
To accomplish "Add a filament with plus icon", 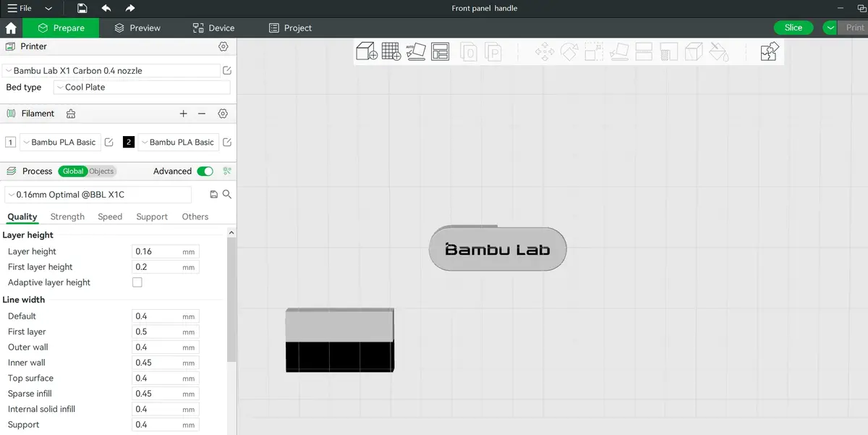I will pos(183,114).
